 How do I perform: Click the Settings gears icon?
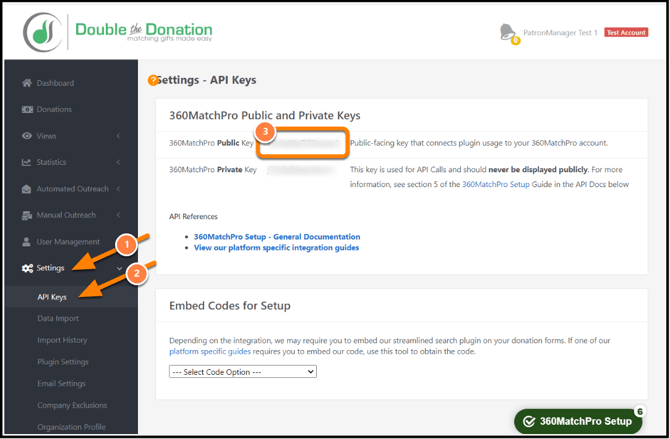coord(28,268)
